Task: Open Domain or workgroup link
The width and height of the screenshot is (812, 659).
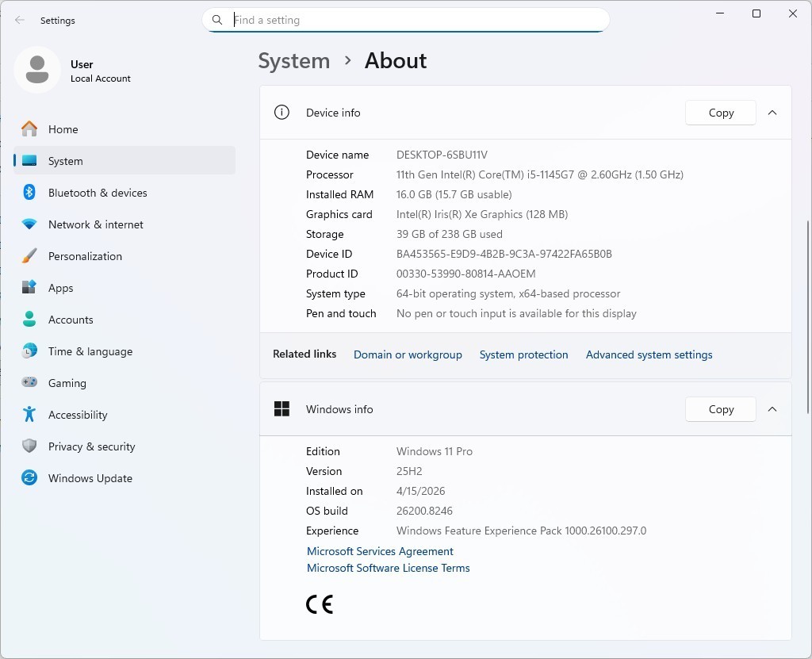Action: point(408,354)
